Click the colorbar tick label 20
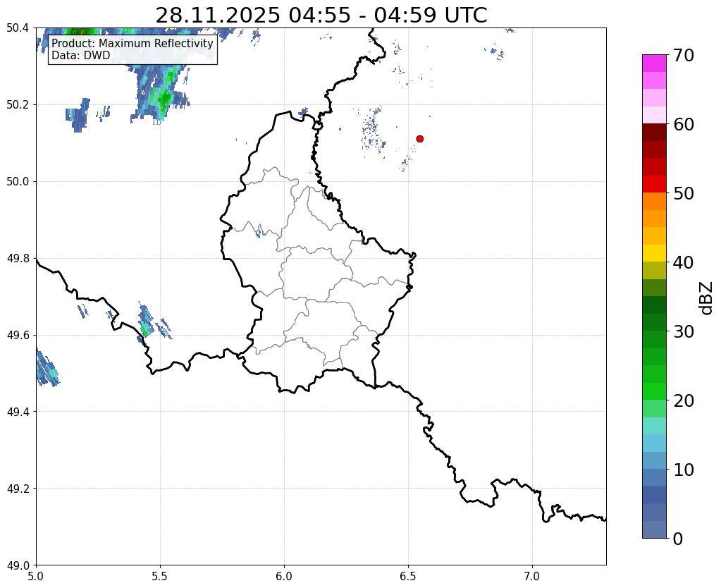The width and height of the screenshot is (721, 588). coord(684,400)
